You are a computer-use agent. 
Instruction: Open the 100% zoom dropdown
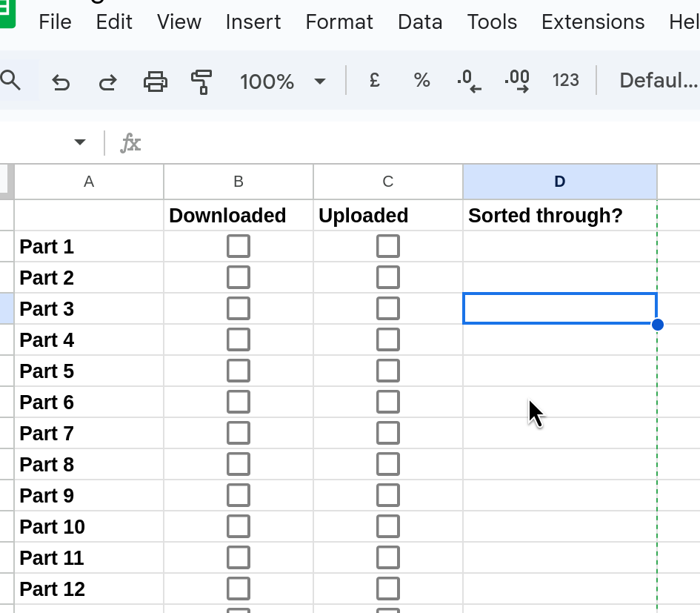pyautogui.click(x=282, y=82)
